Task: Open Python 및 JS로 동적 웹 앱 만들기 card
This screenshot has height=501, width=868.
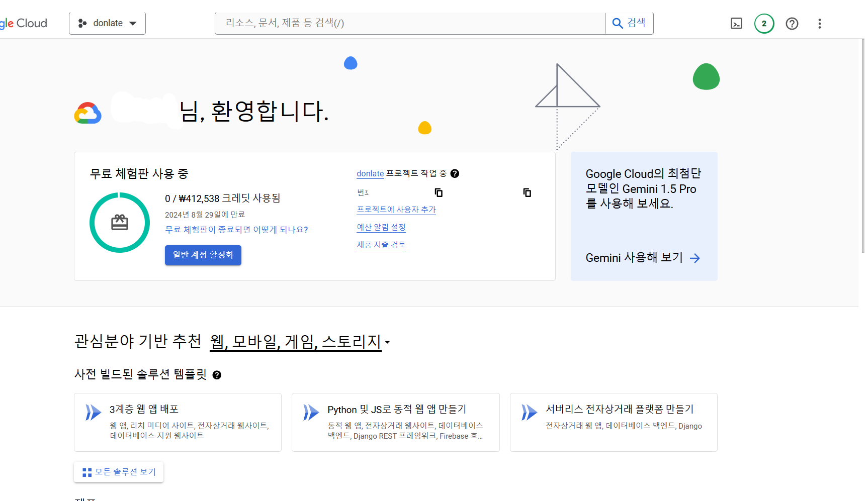Action: (x=396, y=422)
